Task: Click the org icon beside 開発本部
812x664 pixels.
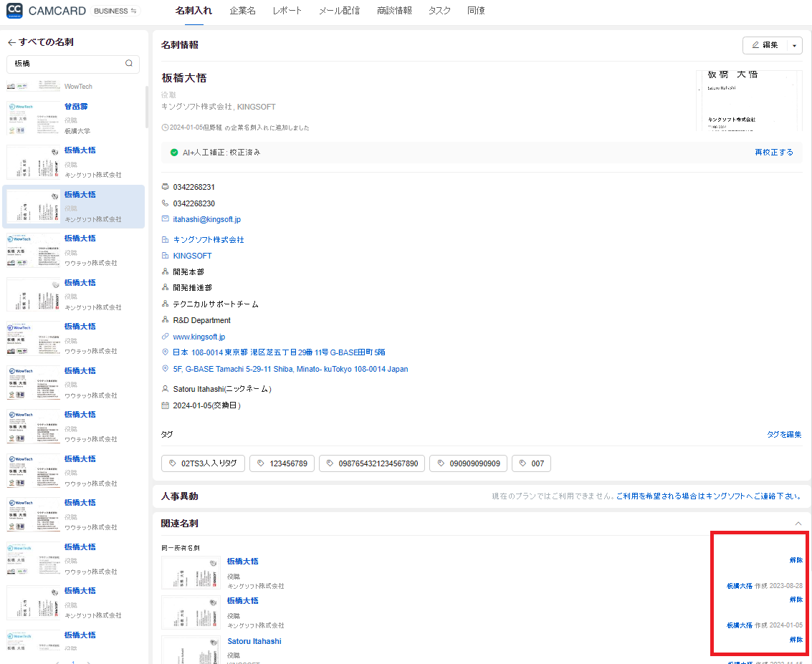Action: click(x=166, y=271)
